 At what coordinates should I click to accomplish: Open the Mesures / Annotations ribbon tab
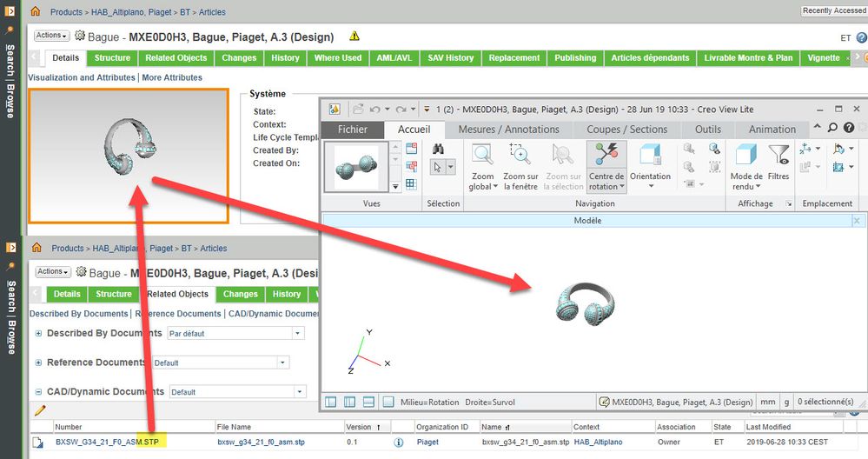click(x=508, y=130)
